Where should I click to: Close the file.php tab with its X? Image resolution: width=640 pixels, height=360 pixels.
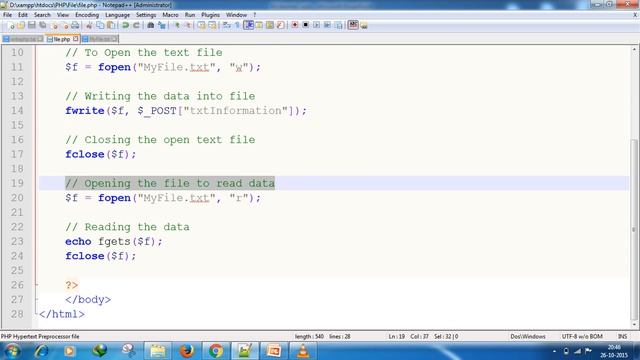click(x=76, y=39)
